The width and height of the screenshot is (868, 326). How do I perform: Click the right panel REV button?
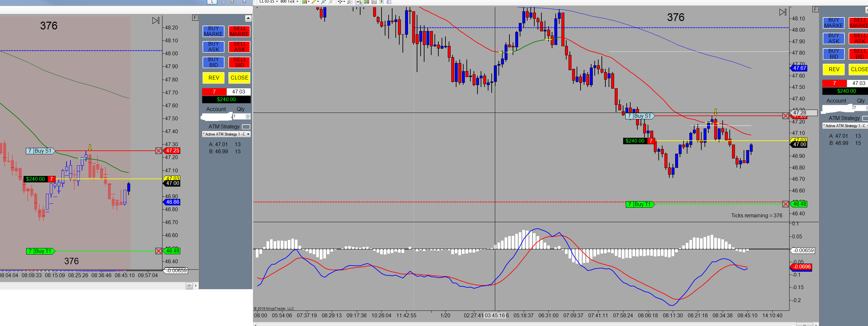(834, 69)
